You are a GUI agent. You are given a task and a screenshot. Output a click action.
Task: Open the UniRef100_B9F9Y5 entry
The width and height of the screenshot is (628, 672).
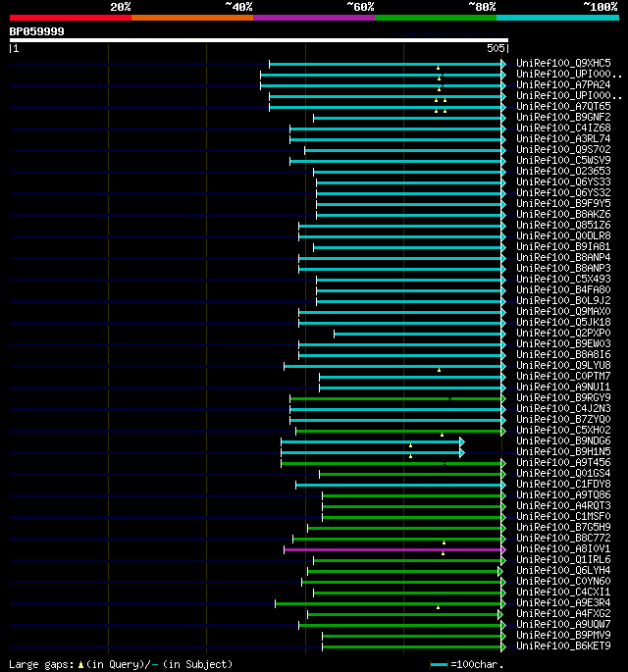tap(563, 204)
